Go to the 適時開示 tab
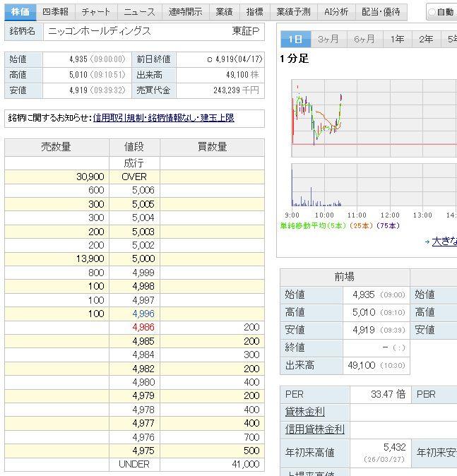The image size is (457, 476). coord(185,12)
